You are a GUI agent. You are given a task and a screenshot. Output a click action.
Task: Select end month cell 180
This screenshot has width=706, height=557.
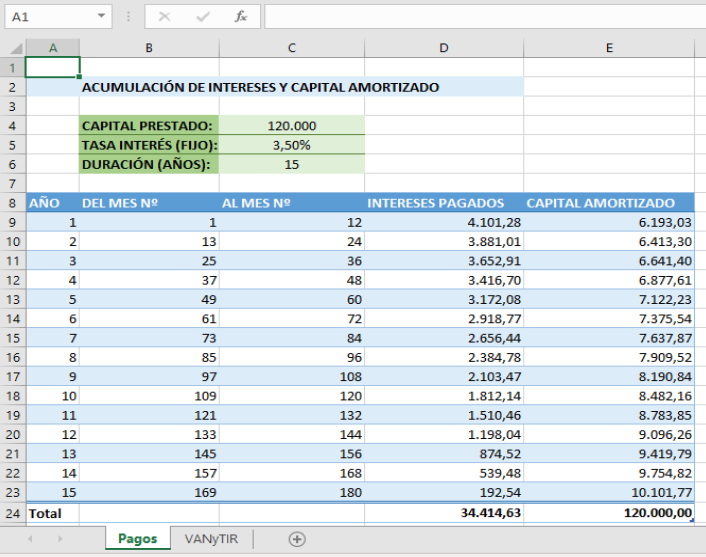[x=292, y=493]
